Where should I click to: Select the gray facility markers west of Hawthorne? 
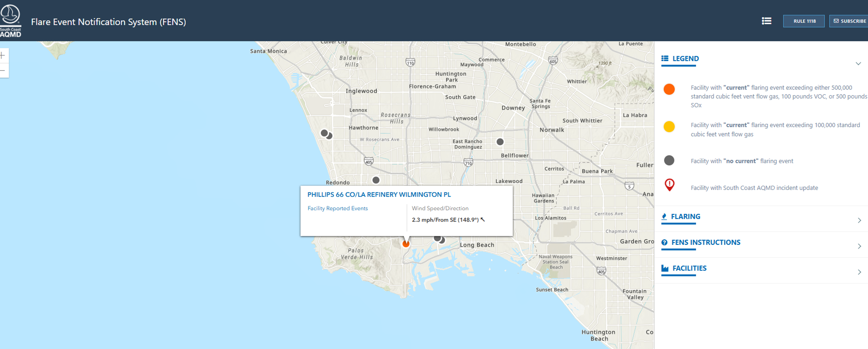(x=326, y=134)
